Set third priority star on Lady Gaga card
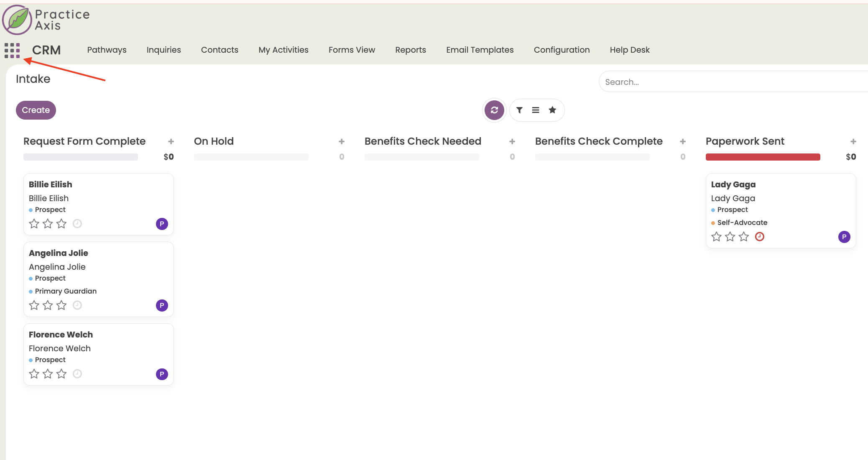The width and height of the screenshot is (868, 460). (744, 237)
